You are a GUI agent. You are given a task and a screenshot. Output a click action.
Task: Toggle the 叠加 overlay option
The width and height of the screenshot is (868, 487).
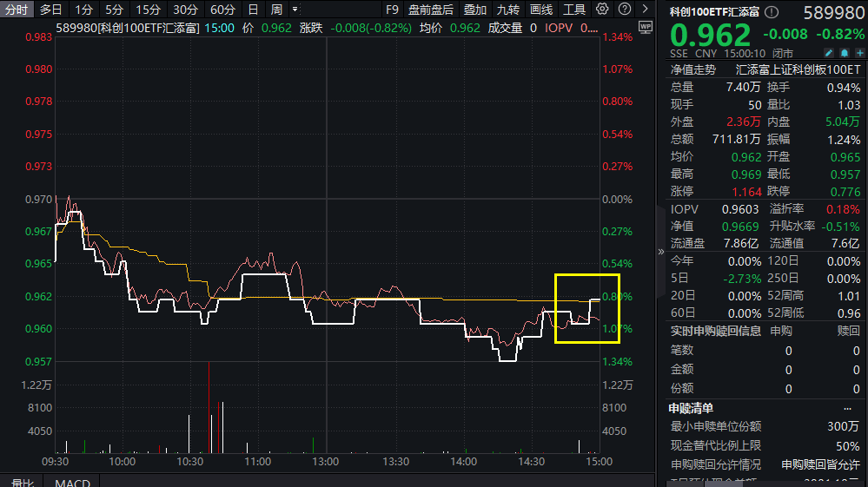point(474,10)
